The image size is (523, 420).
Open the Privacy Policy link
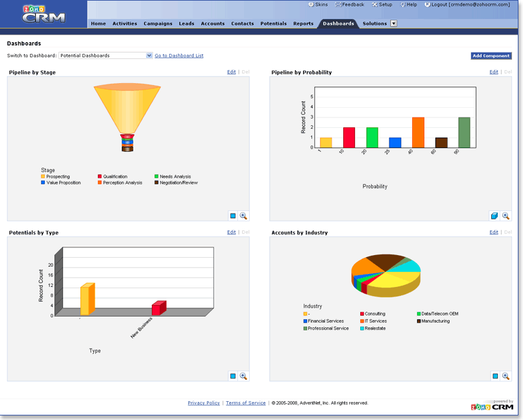(x=204, y=403)
